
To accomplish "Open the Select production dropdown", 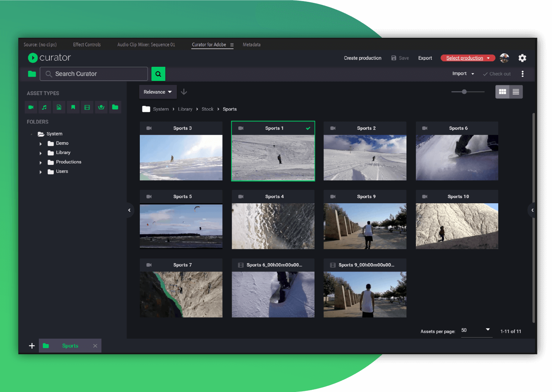I will tap(468, 58).
